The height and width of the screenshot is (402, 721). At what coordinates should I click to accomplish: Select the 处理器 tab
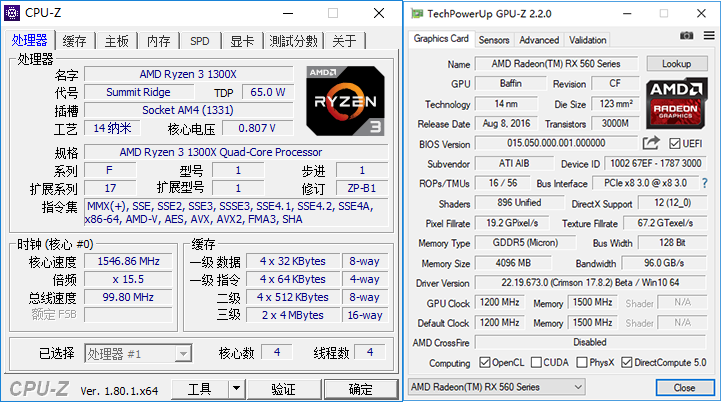click(x=29, y=40)
